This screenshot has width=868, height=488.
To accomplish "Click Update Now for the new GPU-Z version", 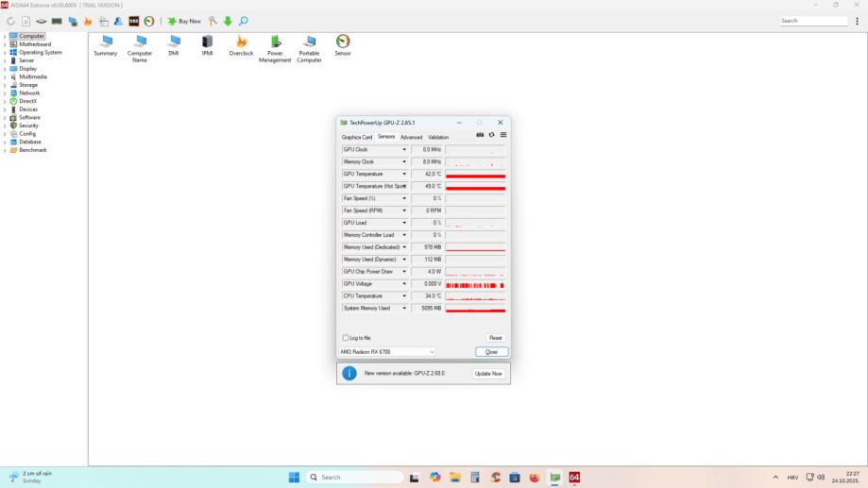I will point(489,374).
